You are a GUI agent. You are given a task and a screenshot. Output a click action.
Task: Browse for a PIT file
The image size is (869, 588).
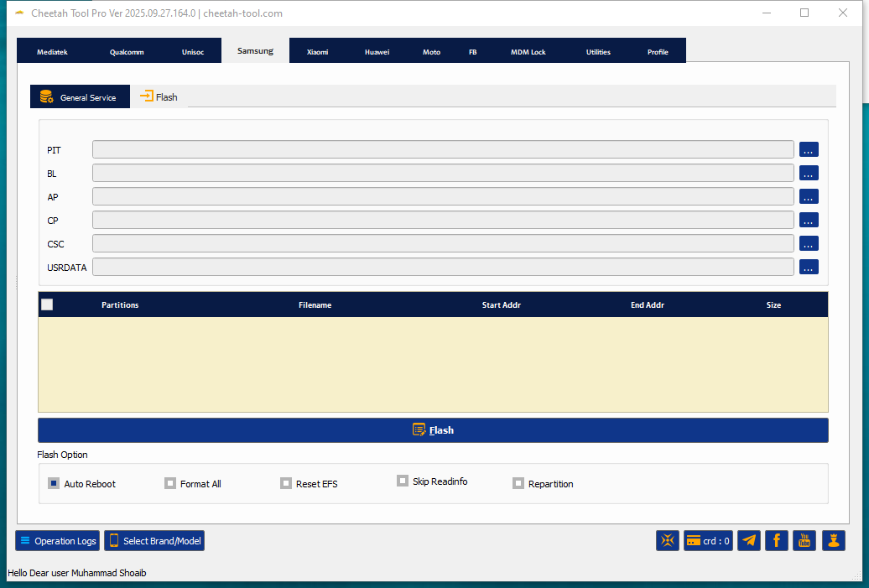point(808,149)
